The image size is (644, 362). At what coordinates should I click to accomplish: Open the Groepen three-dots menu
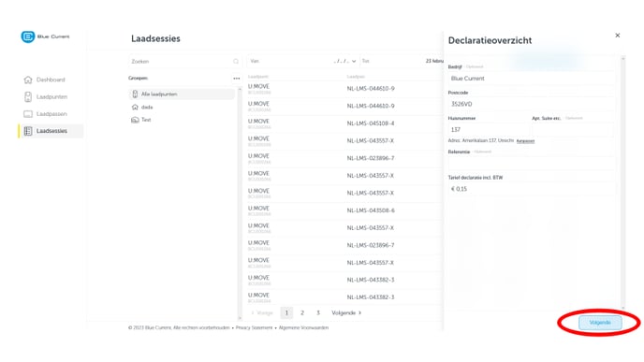[x=237, y=78]
